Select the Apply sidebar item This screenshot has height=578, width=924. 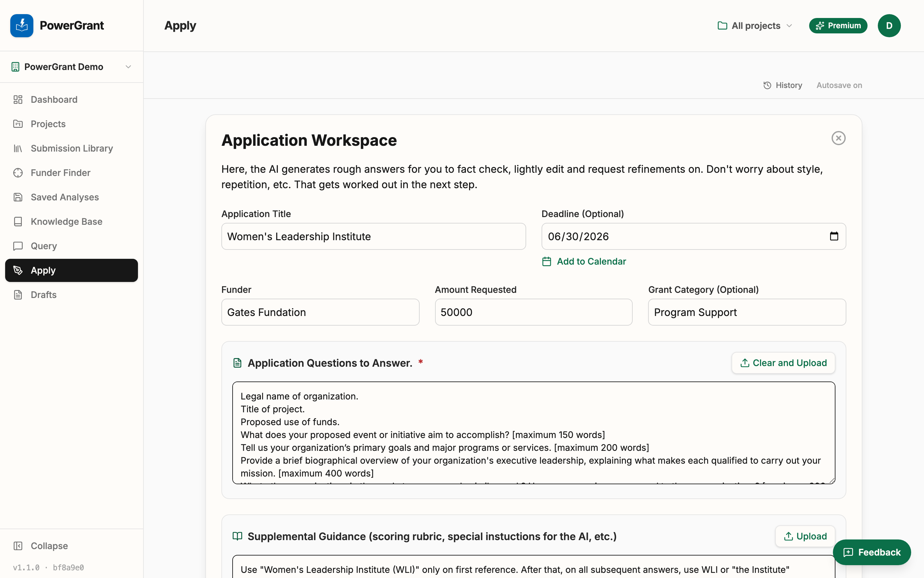pyautogui.click(x=72, y=270)
